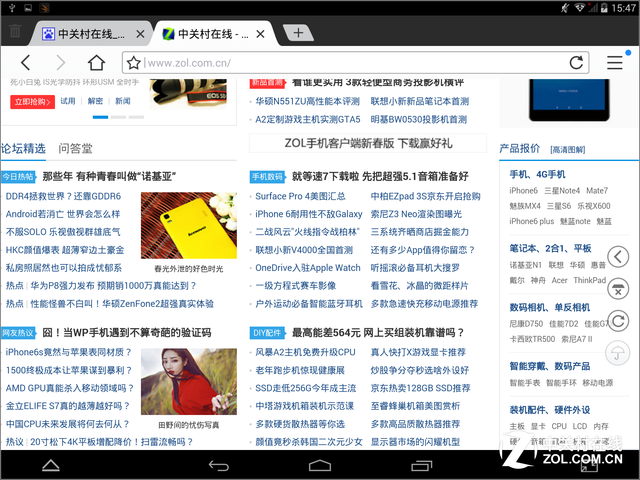Open 囧！当WP手机遇到不算奇葩的验证码 headline
This screenshot has width=640, height=480.
click(127, 333)
